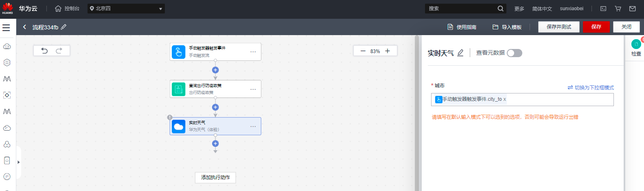Toggle the 查看元数据 switch
This screenshot has width=644, height=191.
(515, 53)
